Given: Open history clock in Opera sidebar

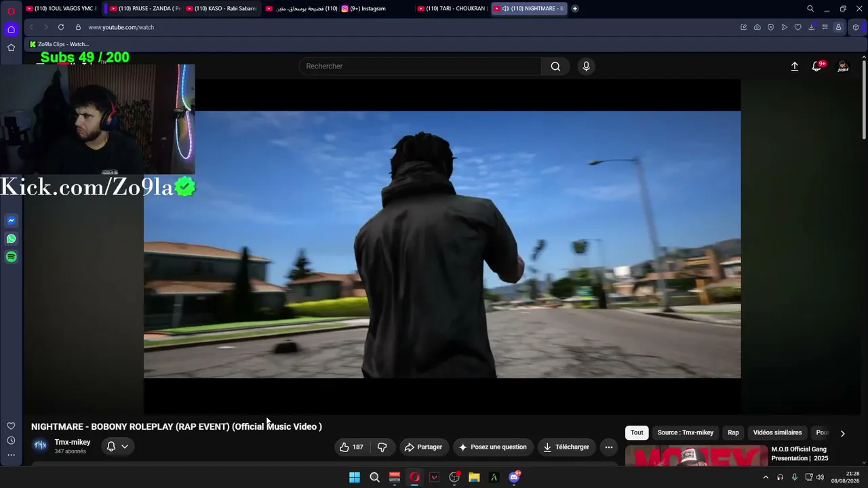Looking at the screenshot, I should 11,441.
